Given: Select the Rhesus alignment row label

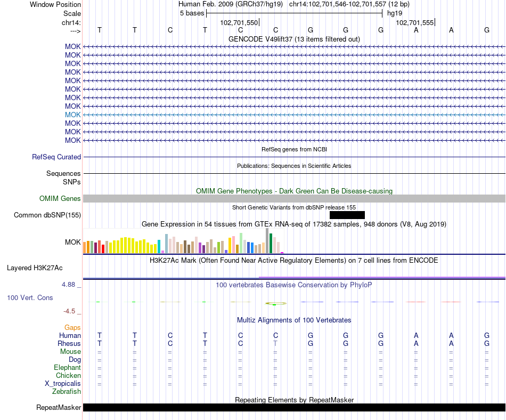Looking at the screenshot, I should (x=69, y=343).
